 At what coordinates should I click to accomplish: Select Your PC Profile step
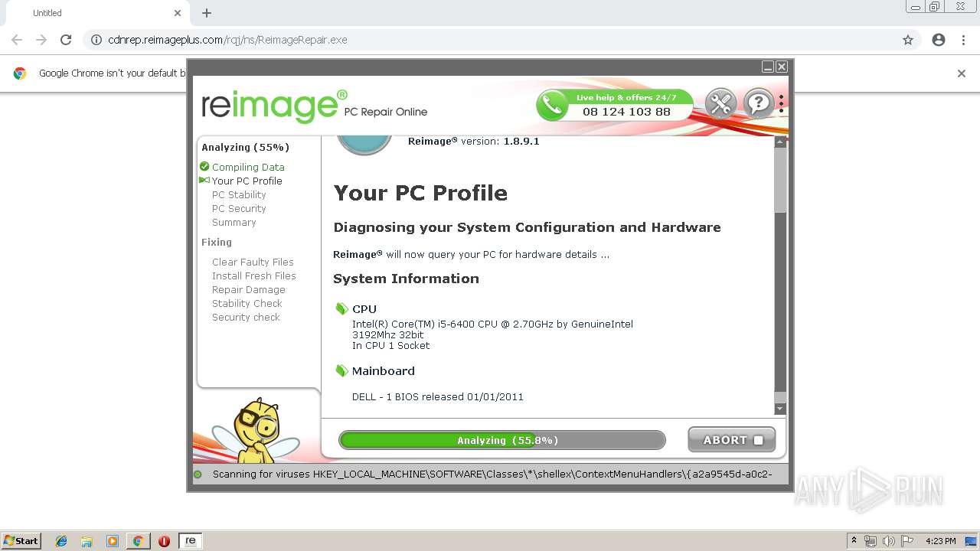tap(247, 181)
